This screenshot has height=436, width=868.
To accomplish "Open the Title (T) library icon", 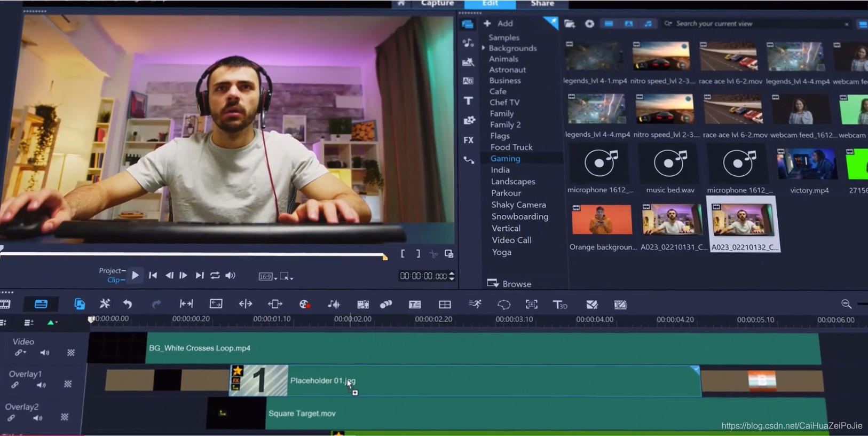I will [468, 100].
